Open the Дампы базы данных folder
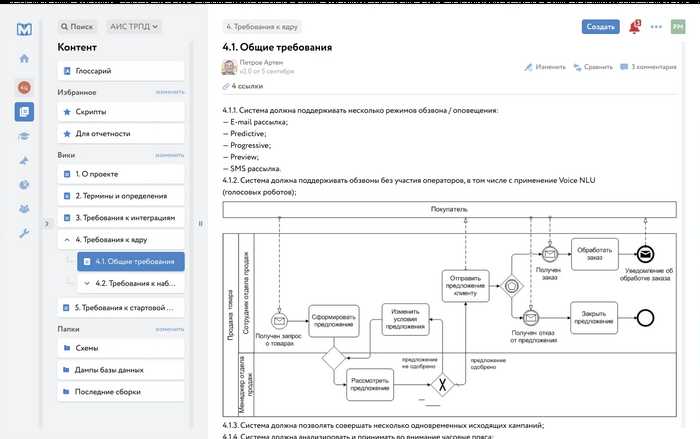This screenshot has height=439, width=700. click(x=121, y=370)
